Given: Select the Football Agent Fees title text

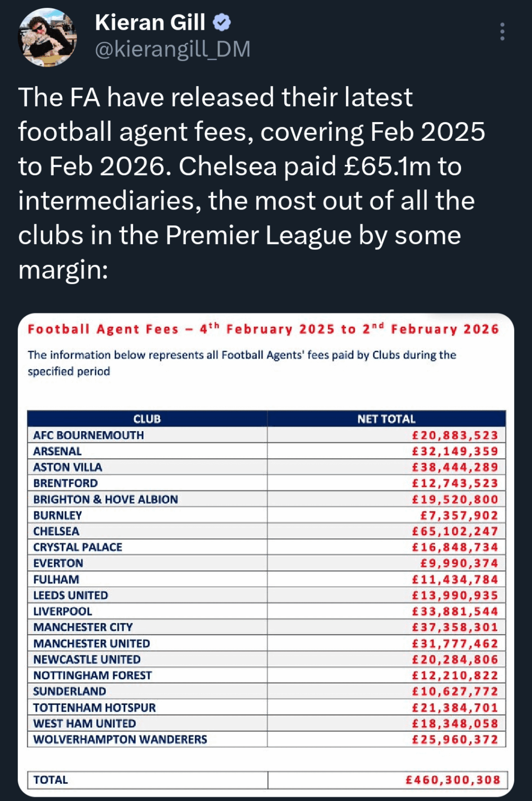Looking at the screenshot, I should (263, 329).
